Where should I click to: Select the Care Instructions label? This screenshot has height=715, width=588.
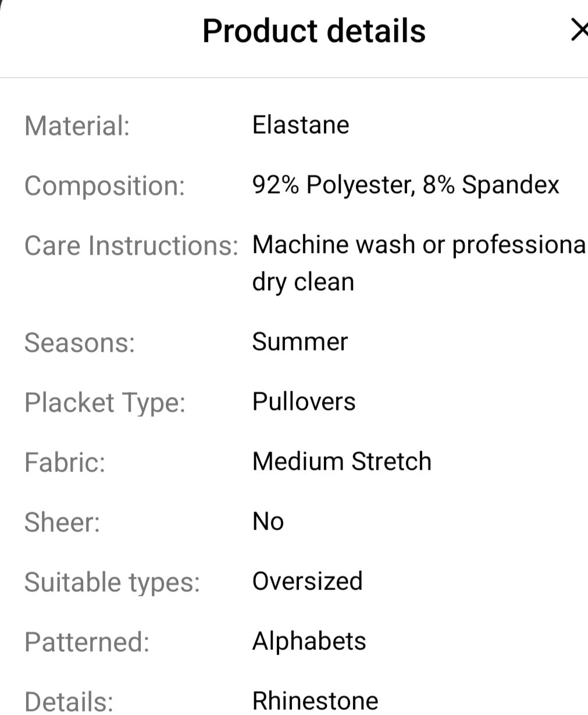(x=131, y=246)
